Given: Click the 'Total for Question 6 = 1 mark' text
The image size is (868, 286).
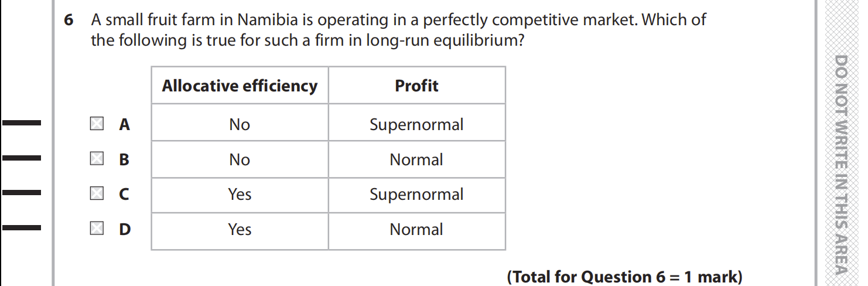Looking at the screenshot, I should [624, 277].
